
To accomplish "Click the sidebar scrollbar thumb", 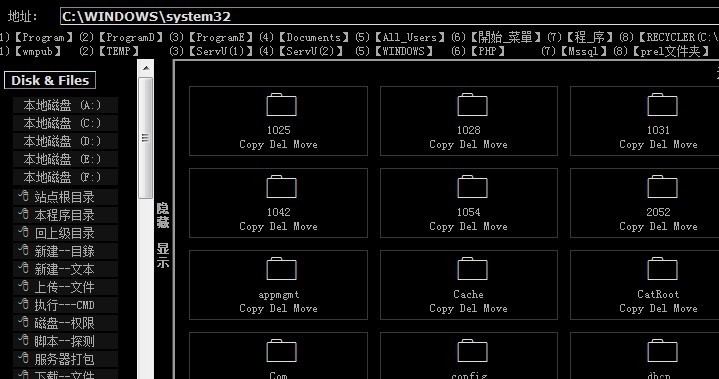I will [146, 137].
